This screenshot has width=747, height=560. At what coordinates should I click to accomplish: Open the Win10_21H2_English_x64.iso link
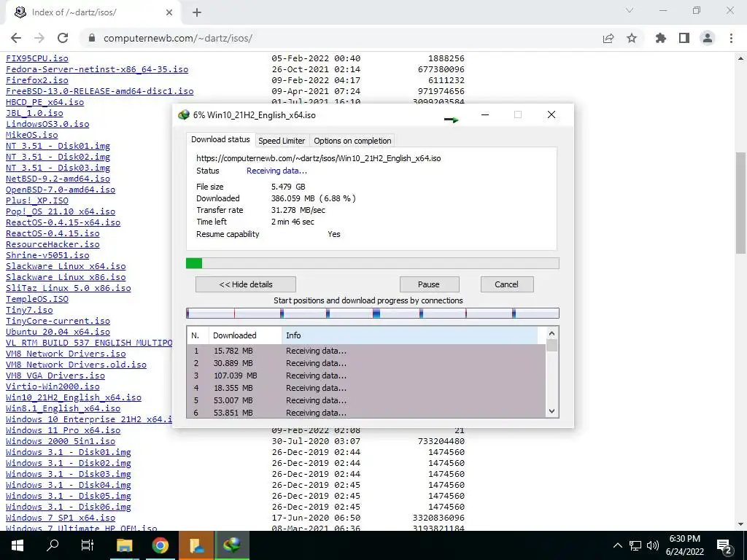74,397
